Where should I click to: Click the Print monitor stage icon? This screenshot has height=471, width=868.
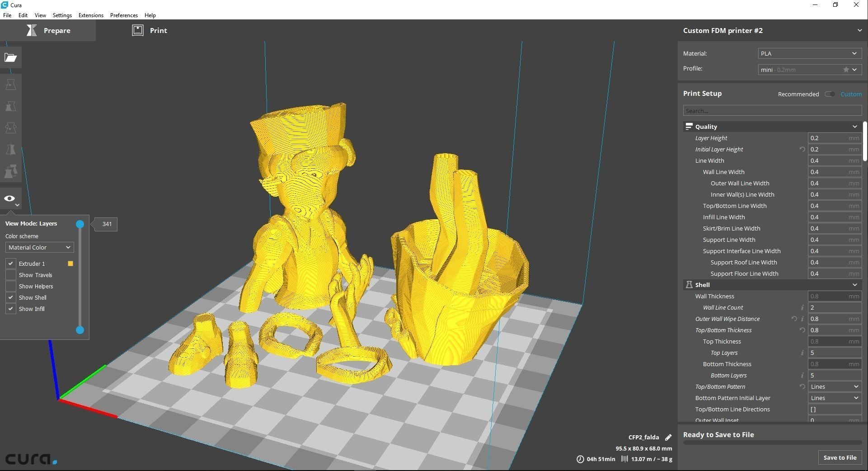[x=138, y=30]
